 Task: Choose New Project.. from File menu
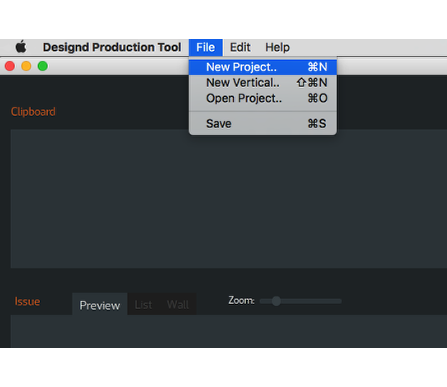(263, 67)
